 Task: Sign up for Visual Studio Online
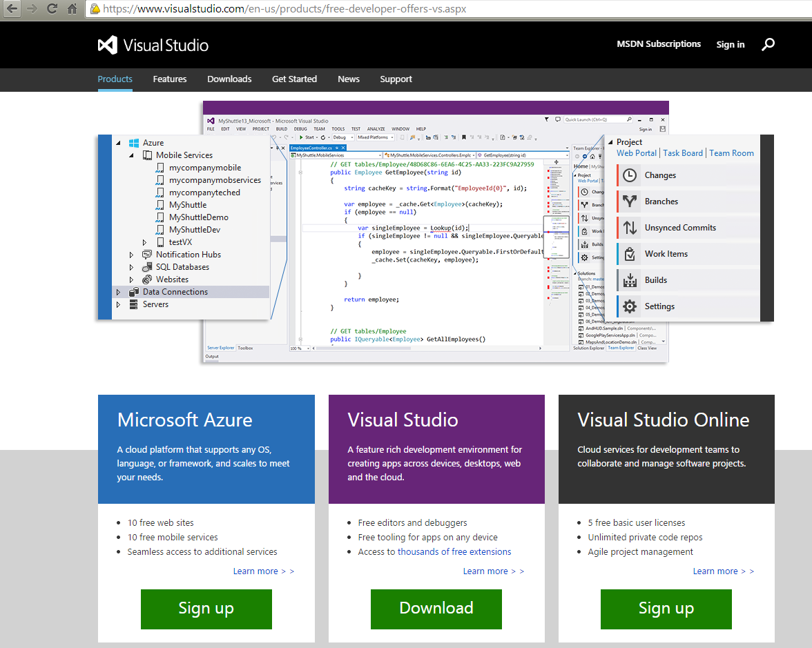coord(666,609)
